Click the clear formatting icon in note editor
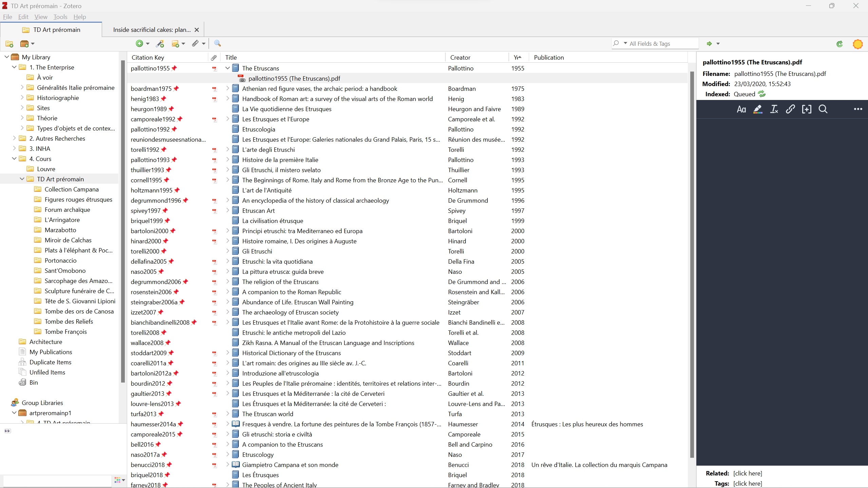Viewport: 868px width, 488px height. pos(774,109)
